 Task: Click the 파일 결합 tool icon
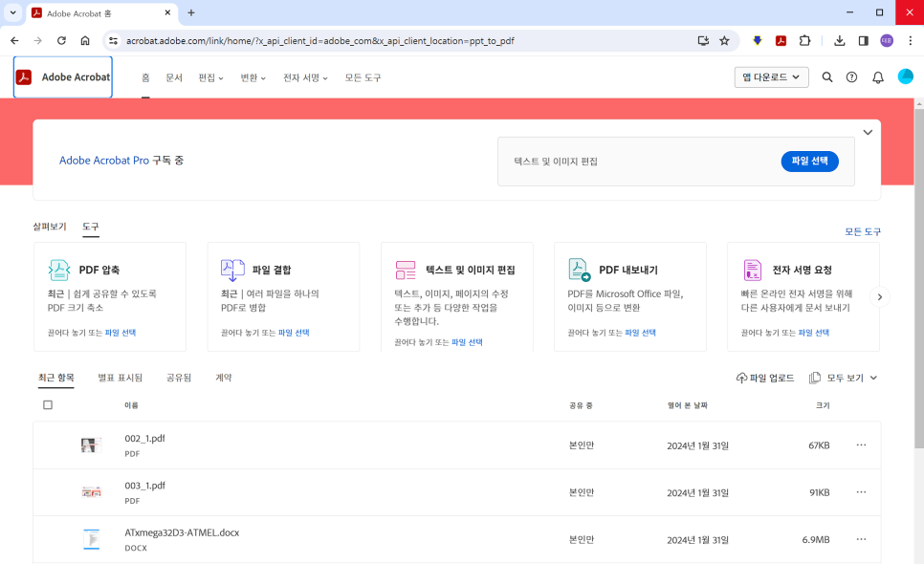pyautogui.click(x=232, y=270)
